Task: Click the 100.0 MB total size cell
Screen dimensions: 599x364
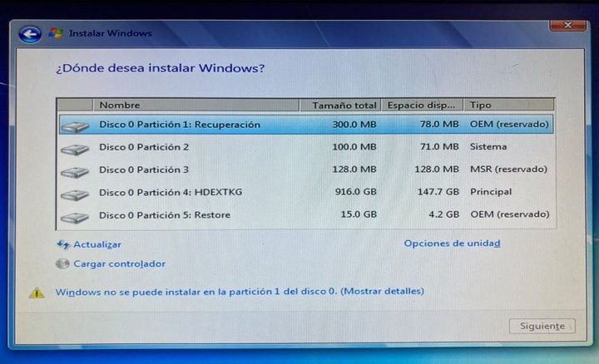Action: [x=354, y=147]
